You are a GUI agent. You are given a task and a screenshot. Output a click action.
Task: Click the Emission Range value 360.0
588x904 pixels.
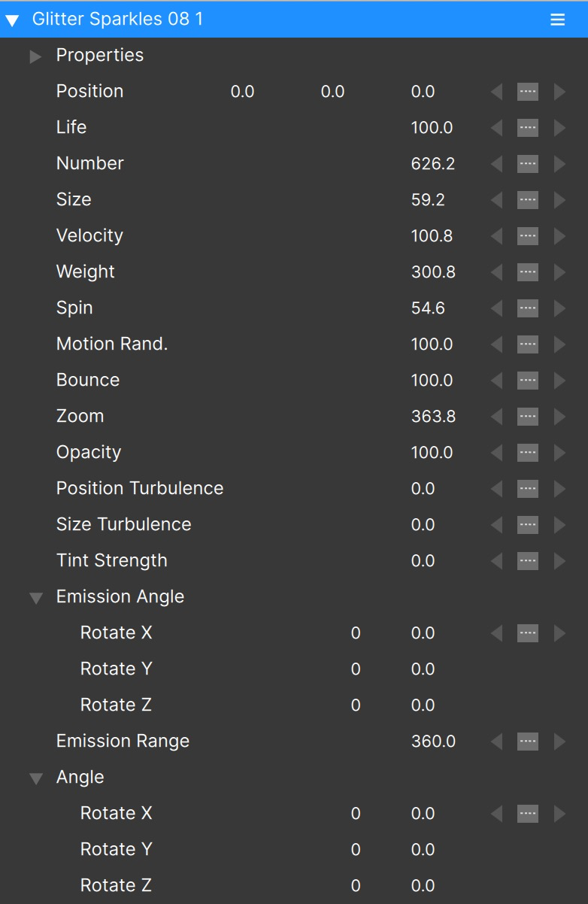pyautogui.click(x=433, y=742)
